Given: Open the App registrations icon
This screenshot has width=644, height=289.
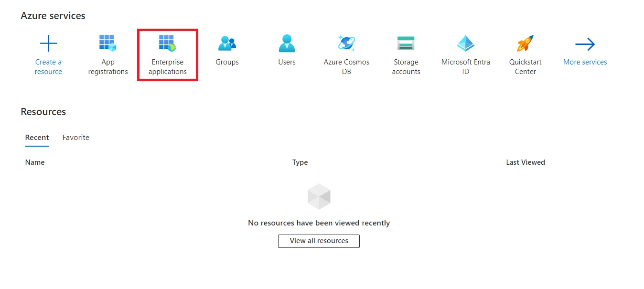Looking at the screenshot, I should coord(108,43).
